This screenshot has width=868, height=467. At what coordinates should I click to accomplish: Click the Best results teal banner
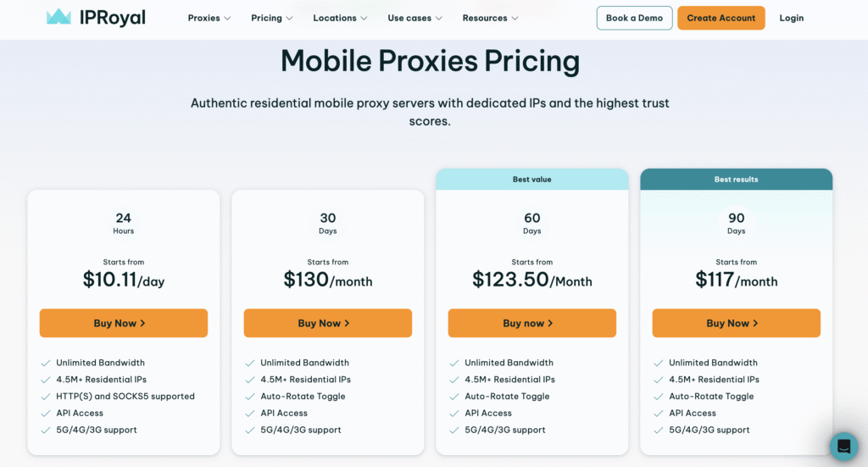(736, 179)
